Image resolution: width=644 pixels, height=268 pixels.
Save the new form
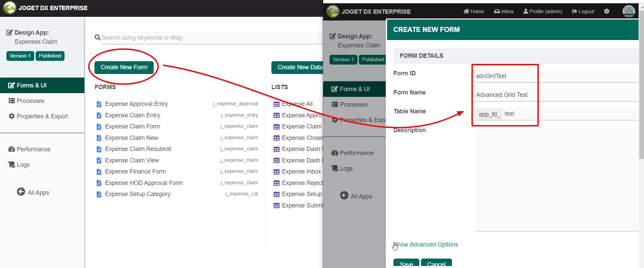406,263
